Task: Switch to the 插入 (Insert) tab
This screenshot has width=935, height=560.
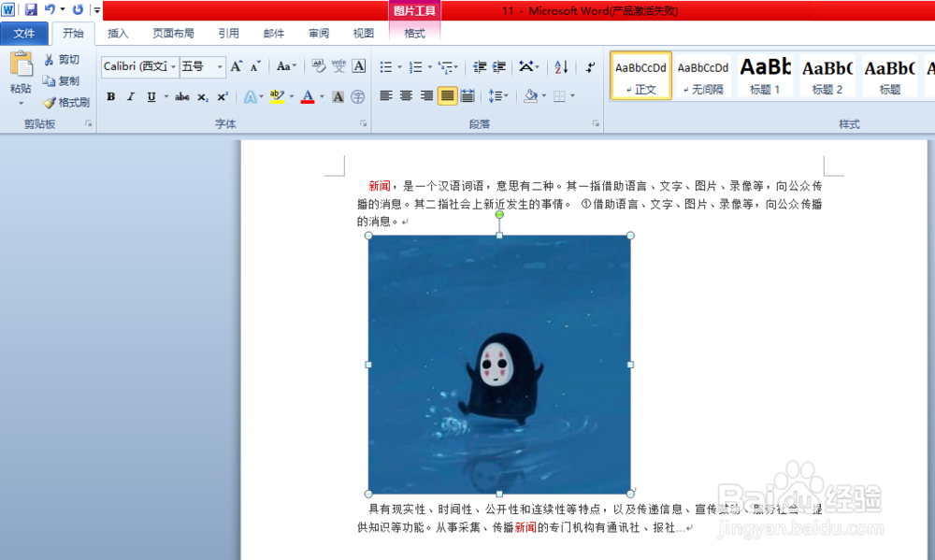Action: coord(118,34)
